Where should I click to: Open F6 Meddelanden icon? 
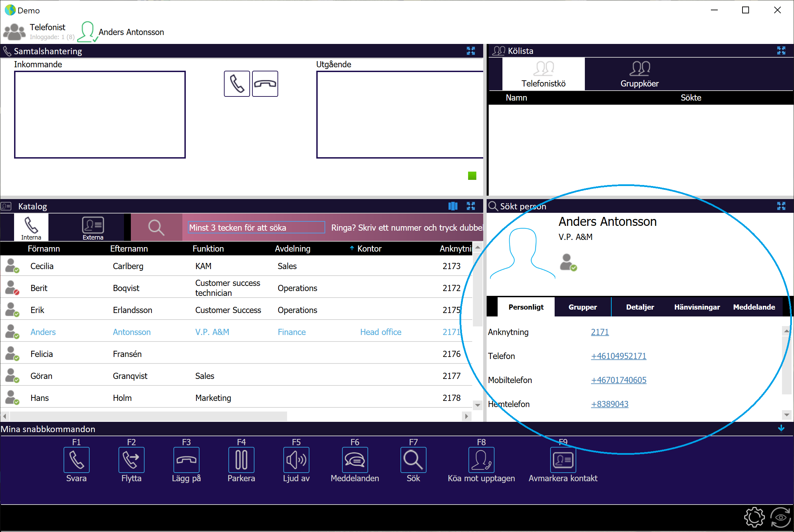click(x=355, y=460)
